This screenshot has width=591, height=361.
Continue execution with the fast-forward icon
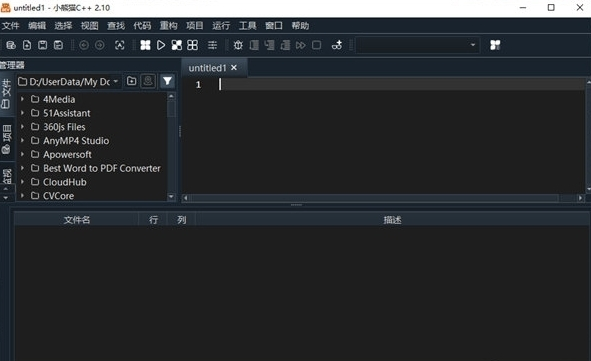click(301, 45)
